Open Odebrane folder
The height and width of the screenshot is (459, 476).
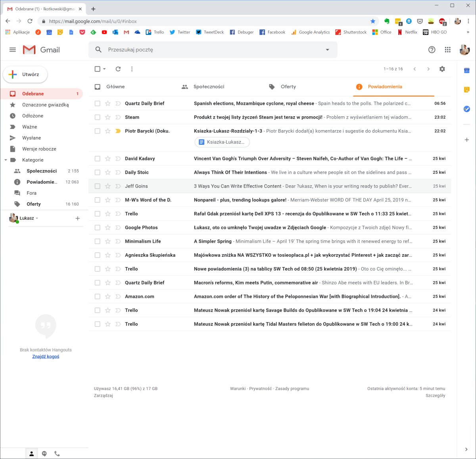(42, 94)
